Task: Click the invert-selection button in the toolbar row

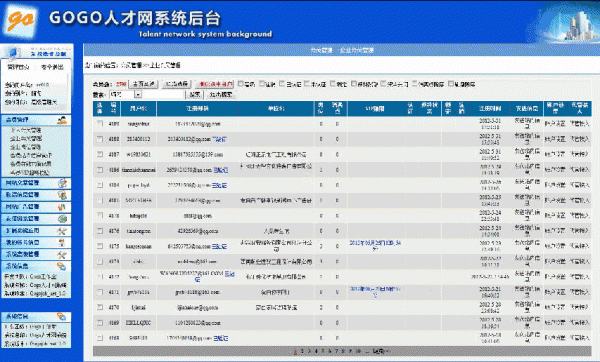Action: click(x=176, y=84)
